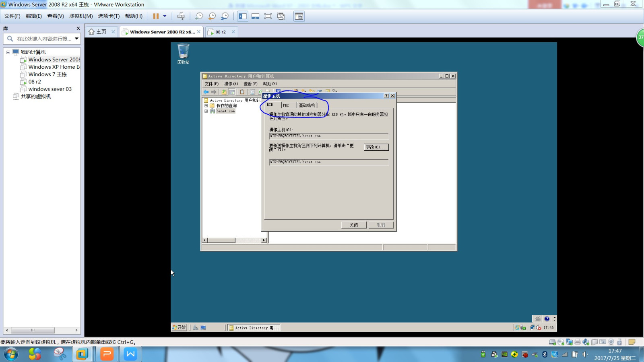644x362 pixels.
Task: Close the 08 r2 tab
Action: tap(233, 32)
